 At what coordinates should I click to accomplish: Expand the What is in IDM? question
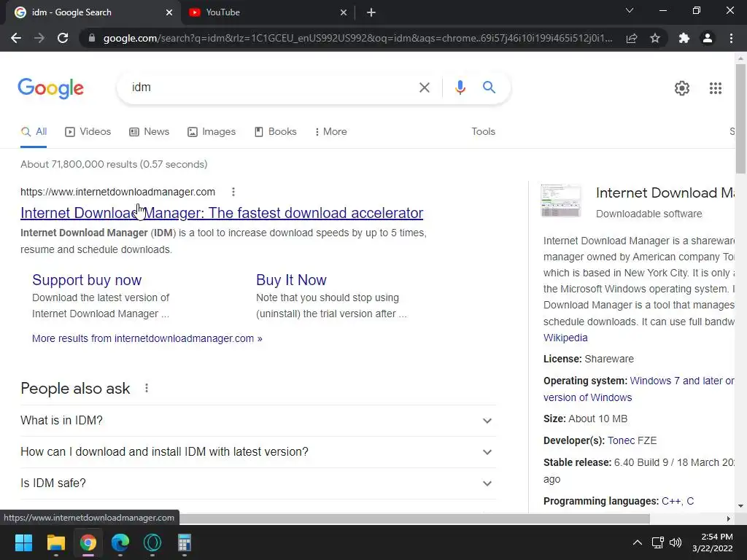258,421
